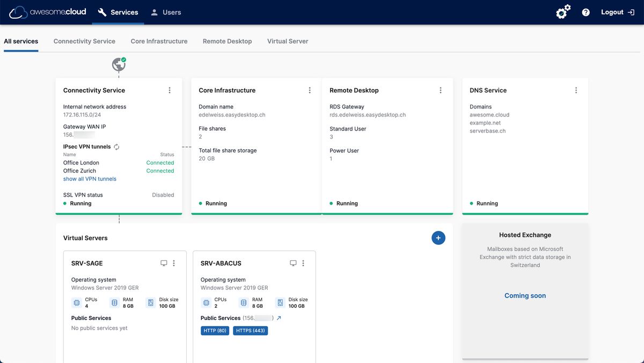Add a new virtual server
This screenshot has height=363, width=644.
point(438,238)
